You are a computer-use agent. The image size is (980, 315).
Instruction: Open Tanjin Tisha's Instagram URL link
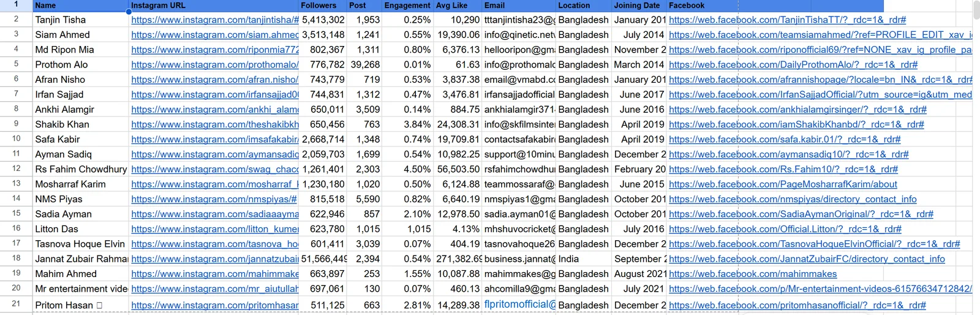click(x=215, y=20)
